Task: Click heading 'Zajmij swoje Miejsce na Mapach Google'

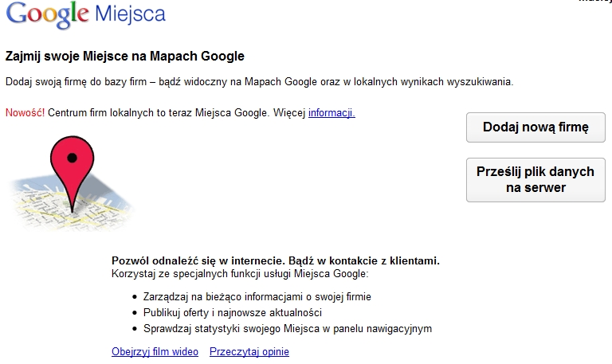Action: [124, 57]
